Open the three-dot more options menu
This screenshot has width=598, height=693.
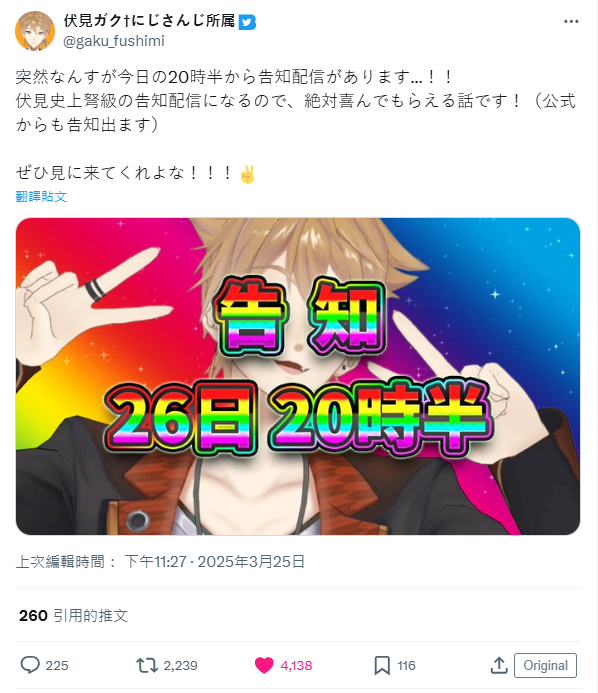coord(571,22)
